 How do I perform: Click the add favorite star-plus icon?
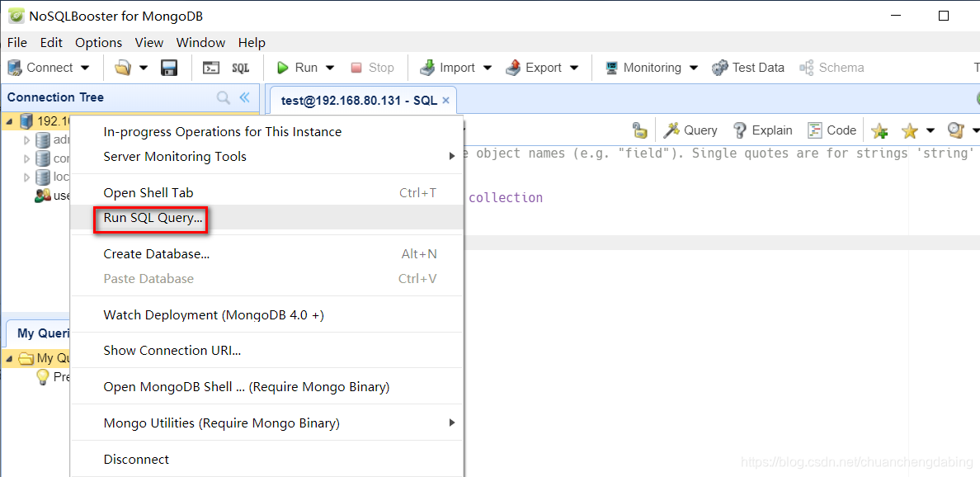point(879,130)
